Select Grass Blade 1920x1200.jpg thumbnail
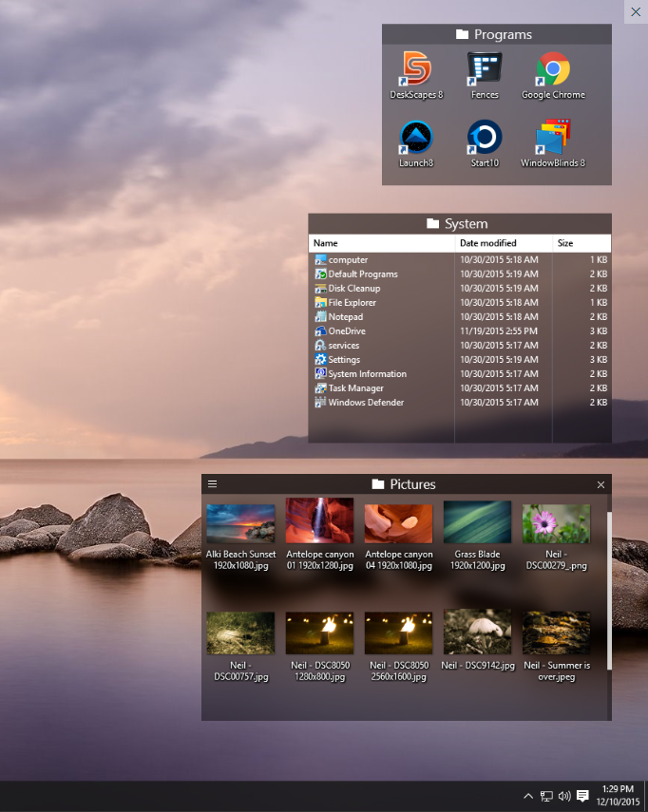This screenshot has height=812, width=648. 477,522
